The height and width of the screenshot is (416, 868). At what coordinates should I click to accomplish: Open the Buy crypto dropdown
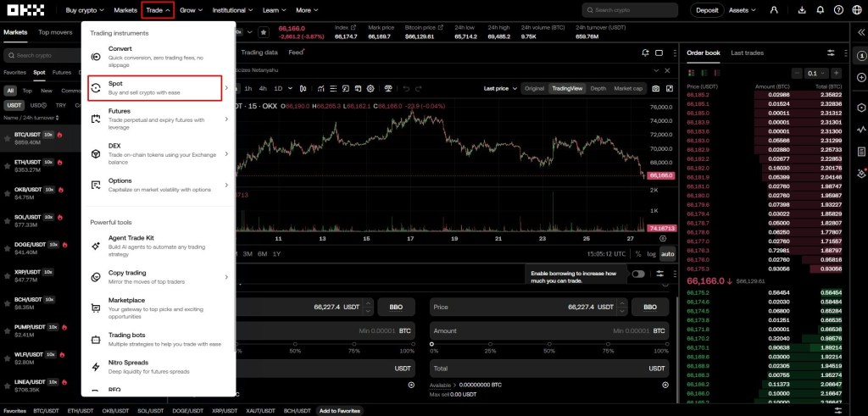[x=85, y=10]
